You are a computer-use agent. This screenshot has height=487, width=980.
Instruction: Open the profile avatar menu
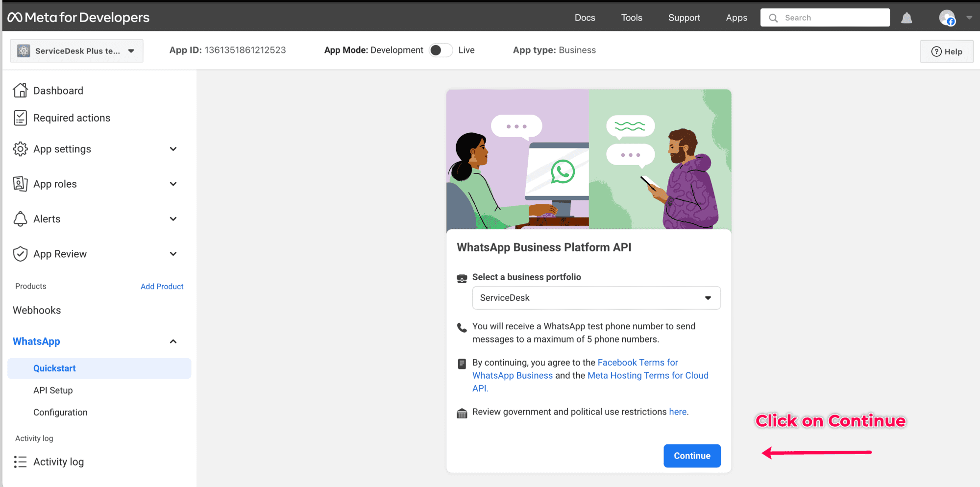click(947, 18)
